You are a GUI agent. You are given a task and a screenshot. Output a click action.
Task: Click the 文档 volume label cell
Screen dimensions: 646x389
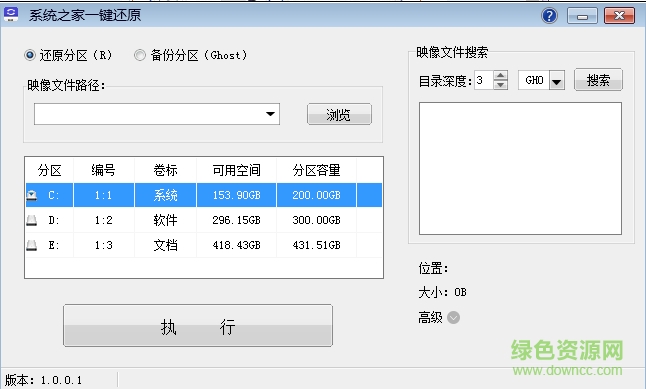coord(165,246)
